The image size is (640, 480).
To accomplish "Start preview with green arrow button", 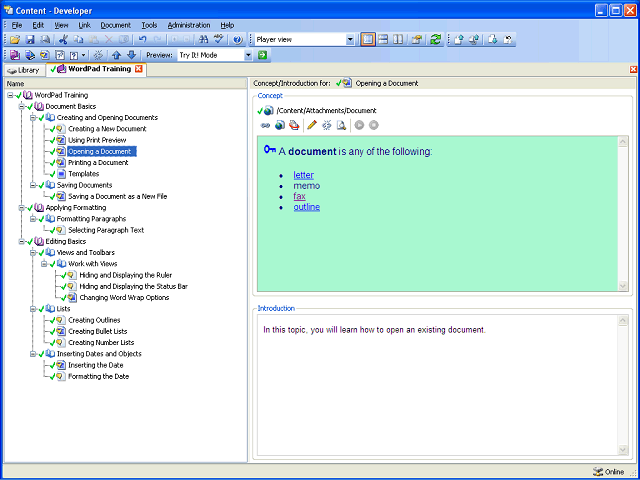I will pyautogui.click(x=262, y=55).
